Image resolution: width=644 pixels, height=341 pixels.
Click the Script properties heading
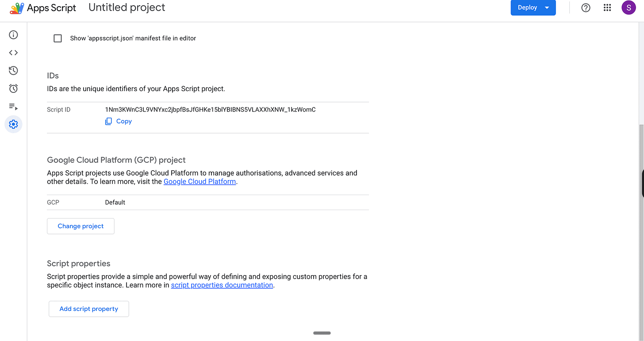(x=79, y=264)
